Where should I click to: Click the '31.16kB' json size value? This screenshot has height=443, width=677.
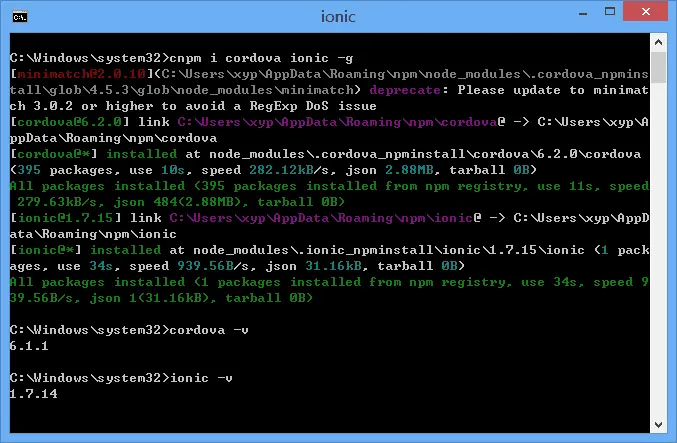333,266
